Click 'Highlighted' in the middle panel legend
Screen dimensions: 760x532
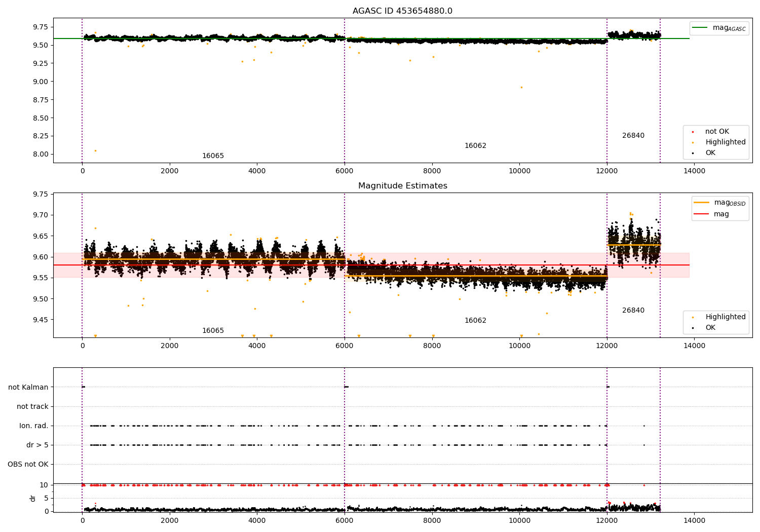(725, 317)
